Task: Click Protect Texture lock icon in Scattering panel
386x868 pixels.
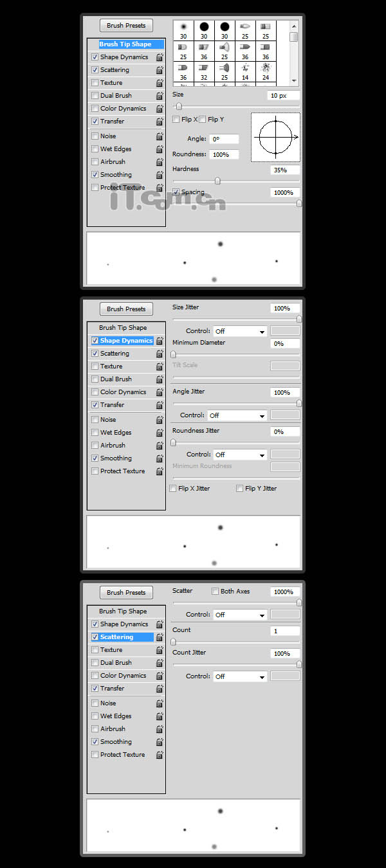Action: tap(159, 755)
